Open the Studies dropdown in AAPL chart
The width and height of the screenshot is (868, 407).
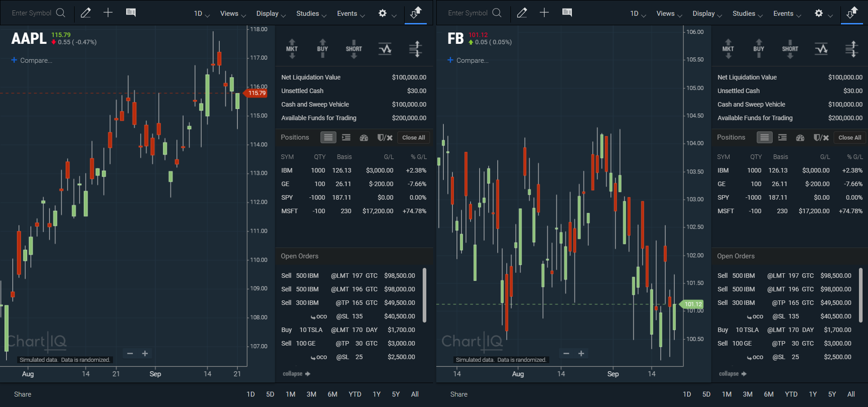tap(311, 14)
